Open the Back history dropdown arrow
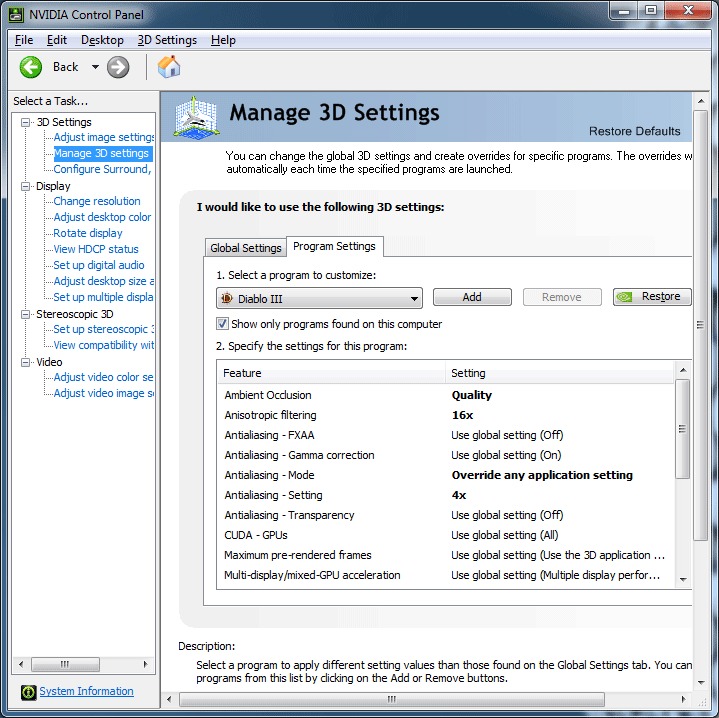719x718 pixels. click(x=95, y=67)
